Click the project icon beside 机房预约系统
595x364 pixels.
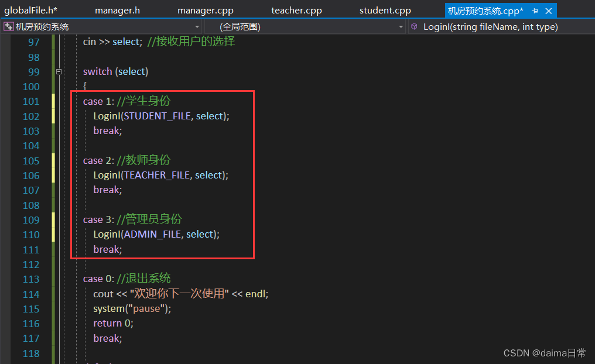coord(8,26)
